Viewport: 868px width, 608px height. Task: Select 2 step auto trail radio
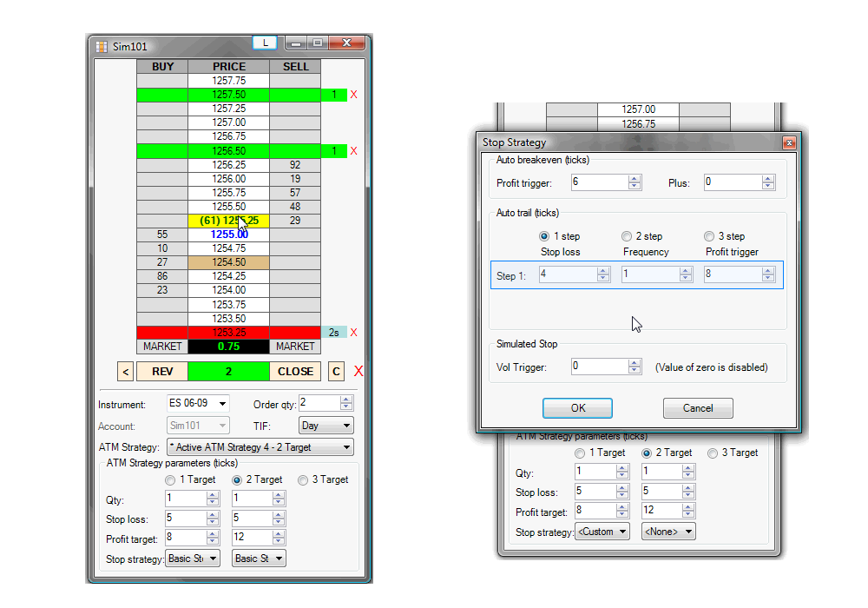coord(626,236)
